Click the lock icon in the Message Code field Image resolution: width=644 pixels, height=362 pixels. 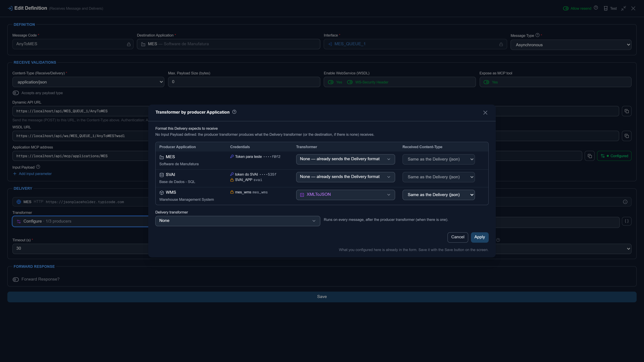[x=129, y=44]
